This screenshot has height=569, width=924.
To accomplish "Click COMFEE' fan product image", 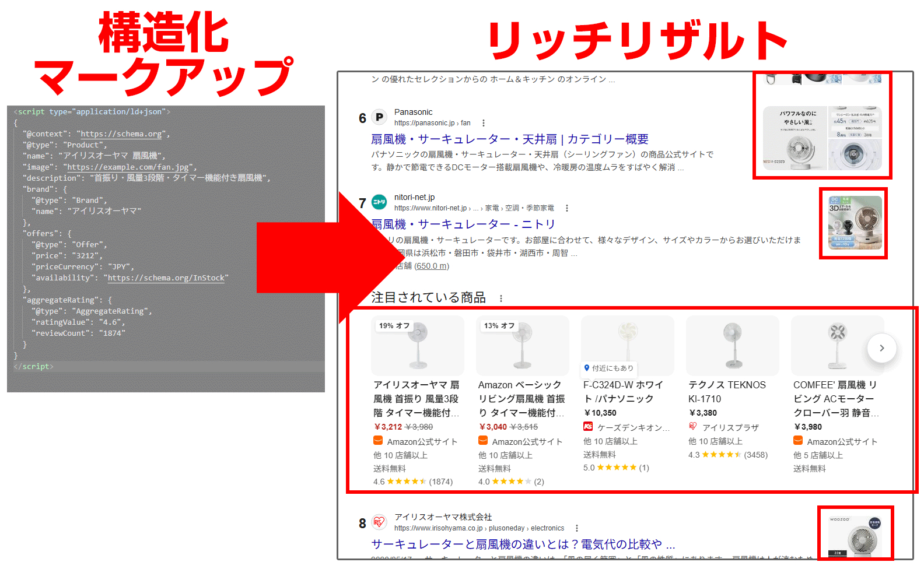I will 838,346.
